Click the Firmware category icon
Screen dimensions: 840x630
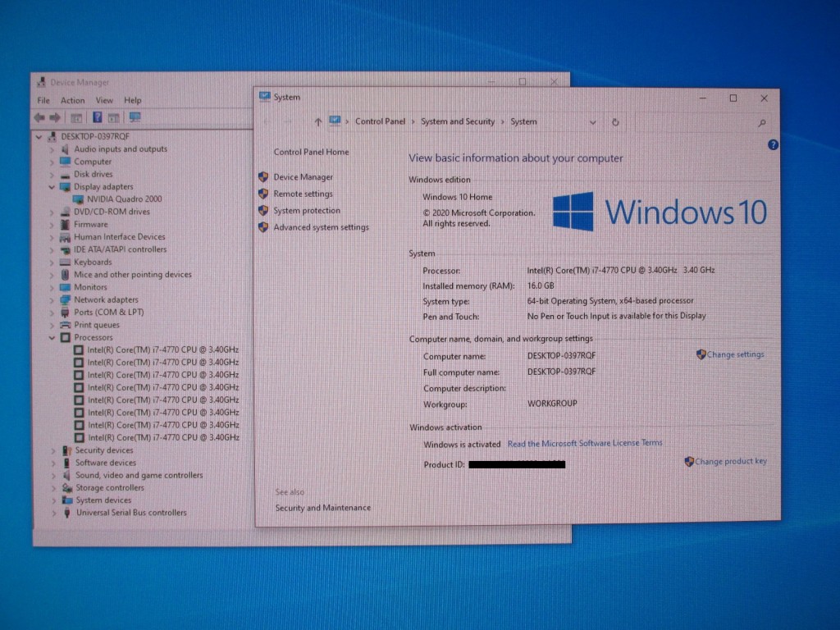tap(66, 225)
